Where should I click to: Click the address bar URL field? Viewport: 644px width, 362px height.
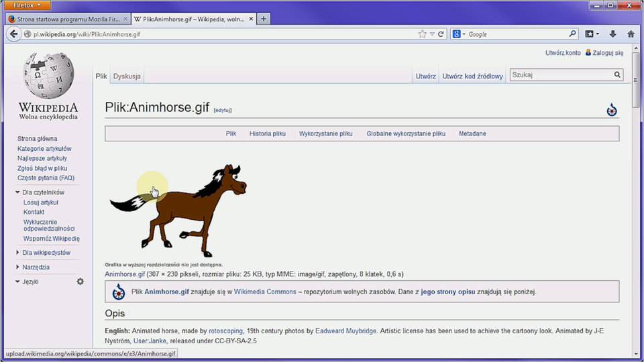tap(224, 34)
